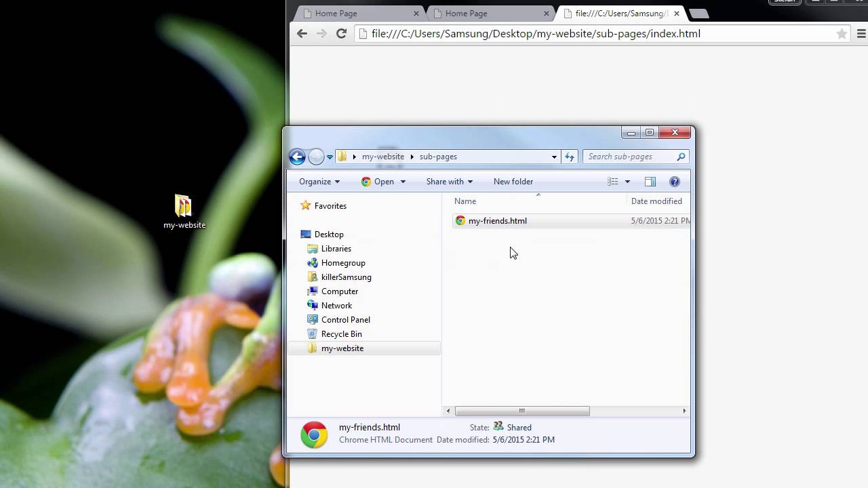Toggle the preview pane icon

[650, 182]
